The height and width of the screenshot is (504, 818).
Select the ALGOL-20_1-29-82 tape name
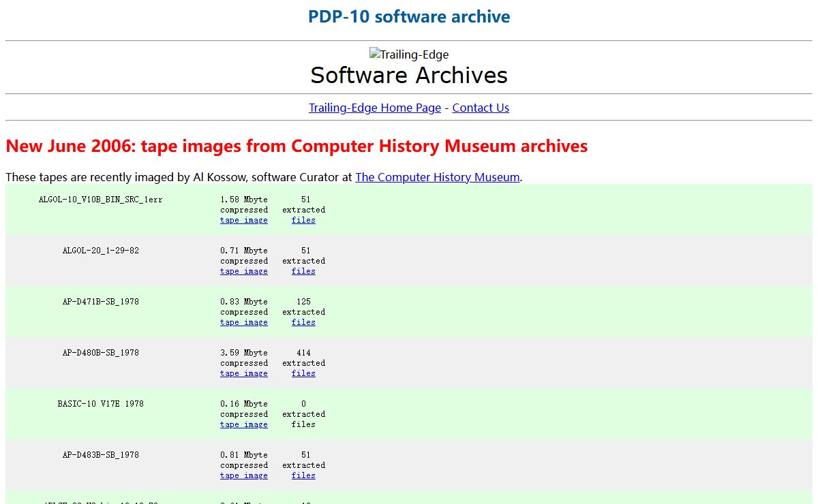[100, 251]
